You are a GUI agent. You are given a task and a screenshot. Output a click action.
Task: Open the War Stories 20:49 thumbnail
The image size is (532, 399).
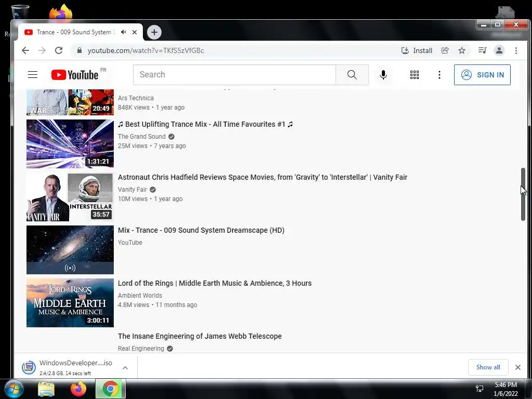(70, 102)
